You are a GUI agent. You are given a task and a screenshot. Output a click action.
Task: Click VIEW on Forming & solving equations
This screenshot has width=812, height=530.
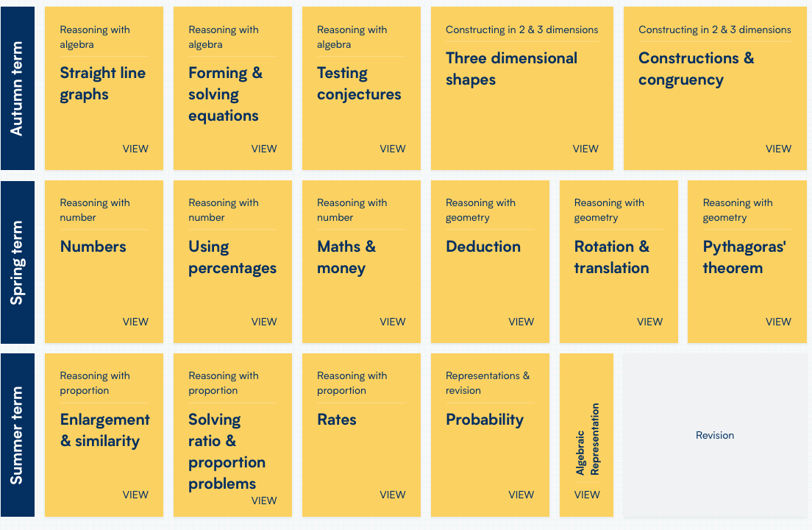pyautogui.click(x=263, y=149)
